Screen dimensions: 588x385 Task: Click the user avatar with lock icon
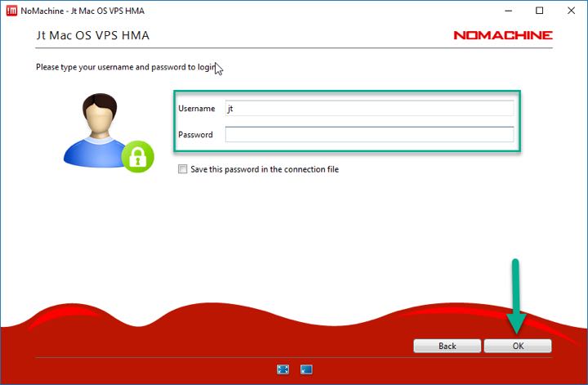(x=109, y=132)
